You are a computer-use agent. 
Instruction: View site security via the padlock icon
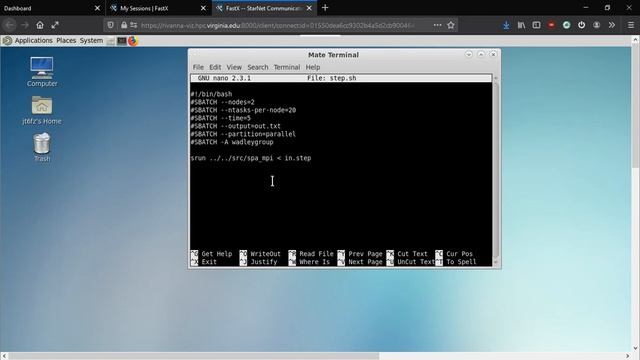click(x=124, y=25)
